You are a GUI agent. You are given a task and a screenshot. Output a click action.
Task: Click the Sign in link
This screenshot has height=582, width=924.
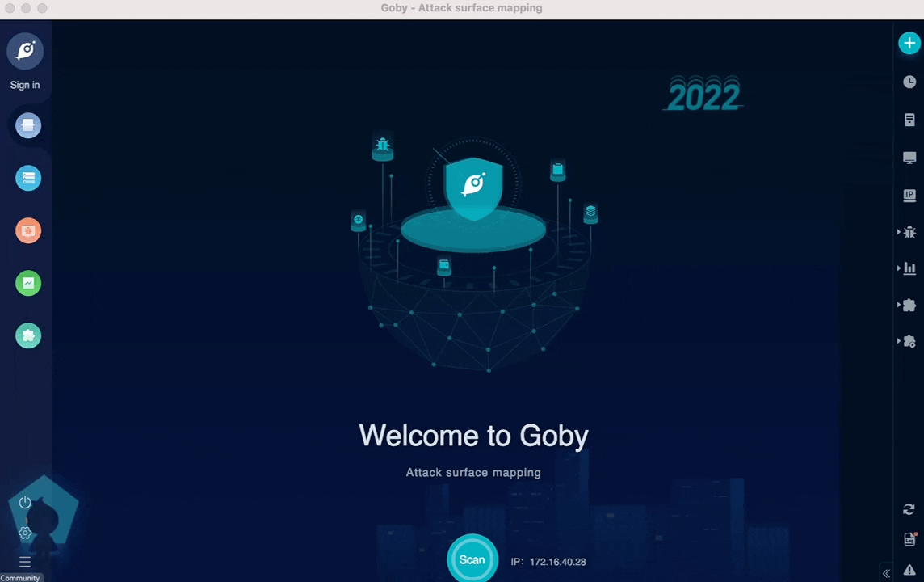[x=25, y=85]
